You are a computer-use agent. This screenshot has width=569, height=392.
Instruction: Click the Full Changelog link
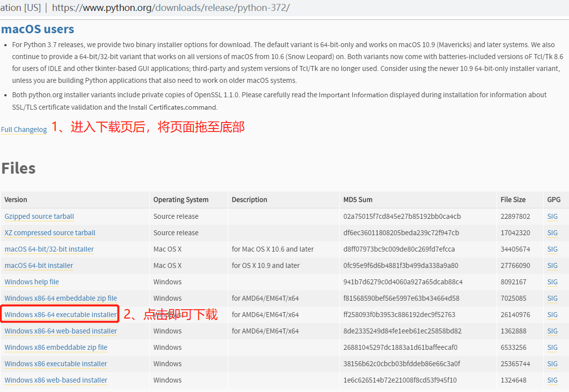click(24, 130)
